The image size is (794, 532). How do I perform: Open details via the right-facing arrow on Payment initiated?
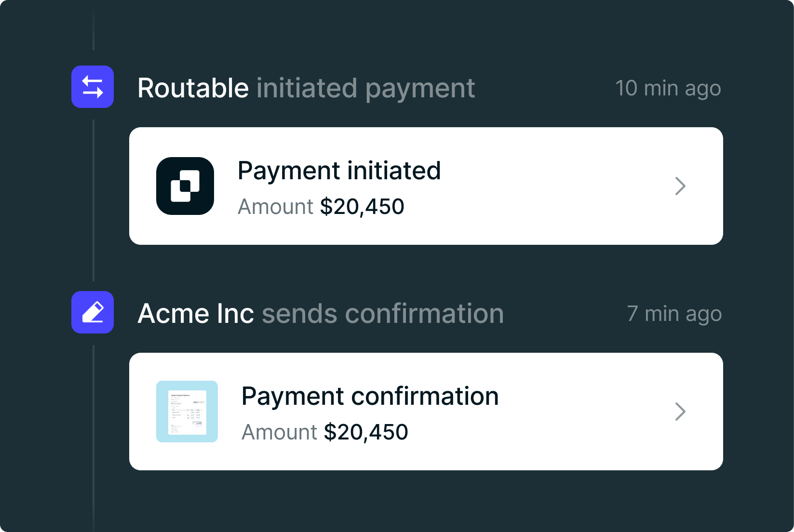[680, 186]
